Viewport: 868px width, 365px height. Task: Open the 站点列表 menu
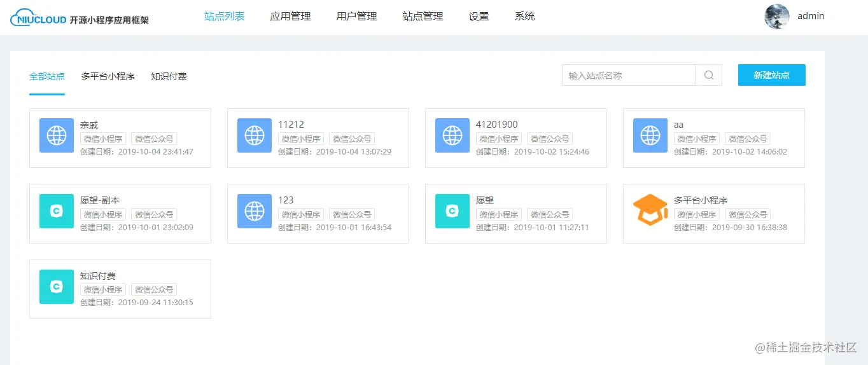(x=225, y=17)
